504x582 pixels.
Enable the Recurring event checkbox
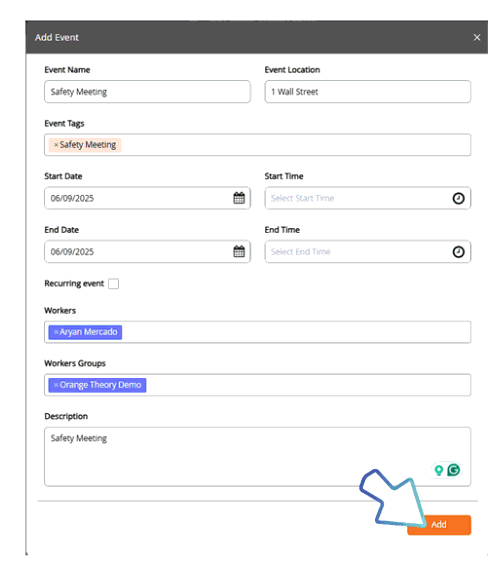(x=114, y=284)
